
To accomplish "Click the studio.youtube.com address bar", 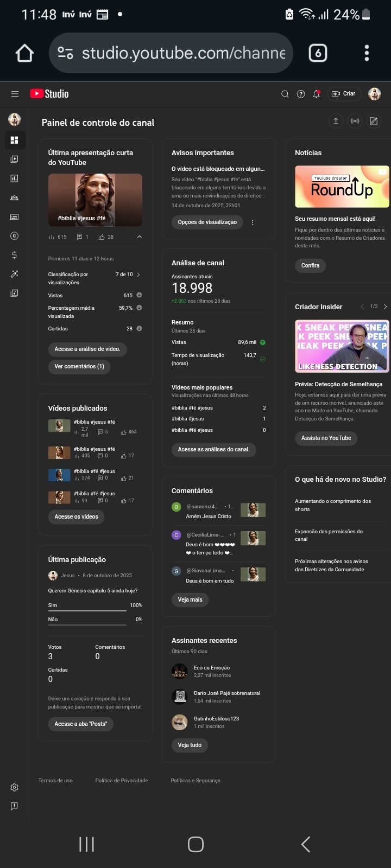I will tap(171, 53).
